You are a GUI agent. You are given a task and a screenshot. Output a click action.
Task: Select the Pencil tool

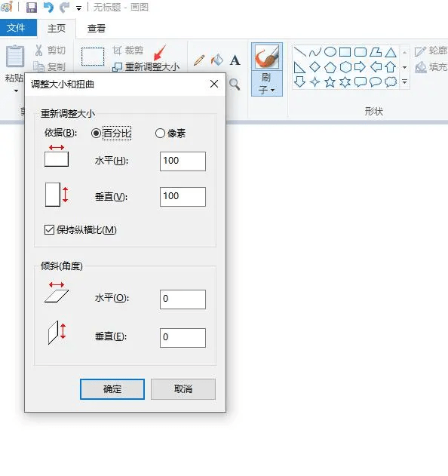(199, 60)
